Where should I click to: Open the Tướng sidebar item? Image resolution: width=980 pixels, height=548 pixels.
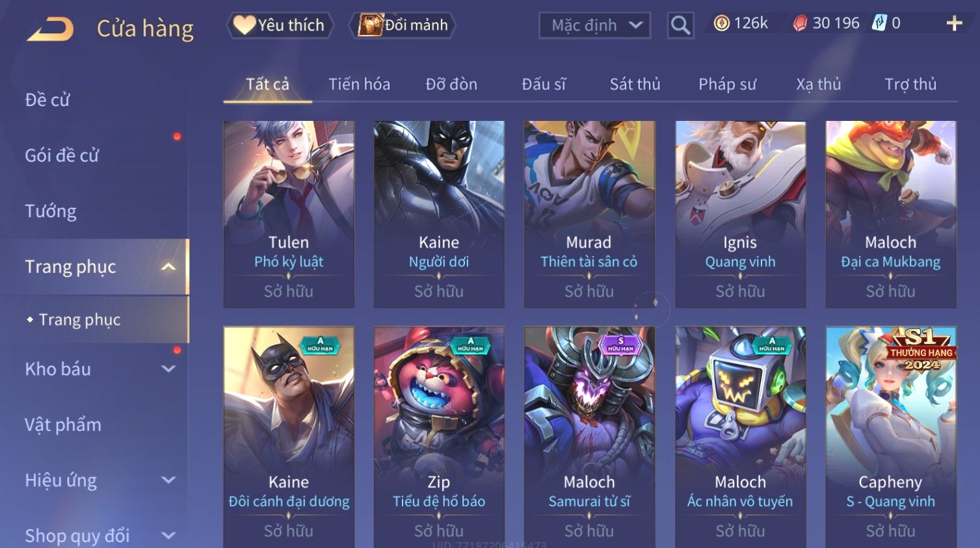[x=51, y=211]
